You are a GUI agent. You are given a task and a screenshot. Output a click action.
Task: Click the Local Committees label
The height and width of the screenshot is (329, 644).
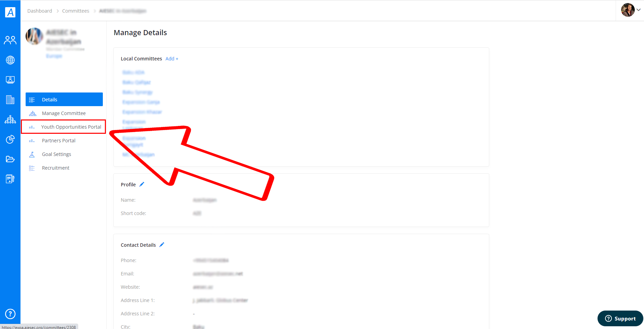pos(141,59)
